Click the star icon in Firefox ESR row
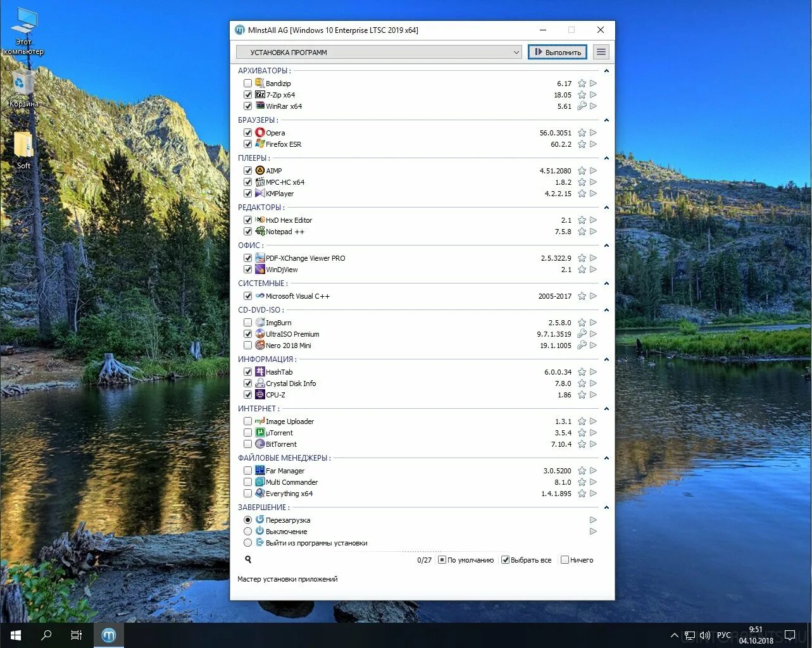Viewport: 812px width, 648px height. 582,144
